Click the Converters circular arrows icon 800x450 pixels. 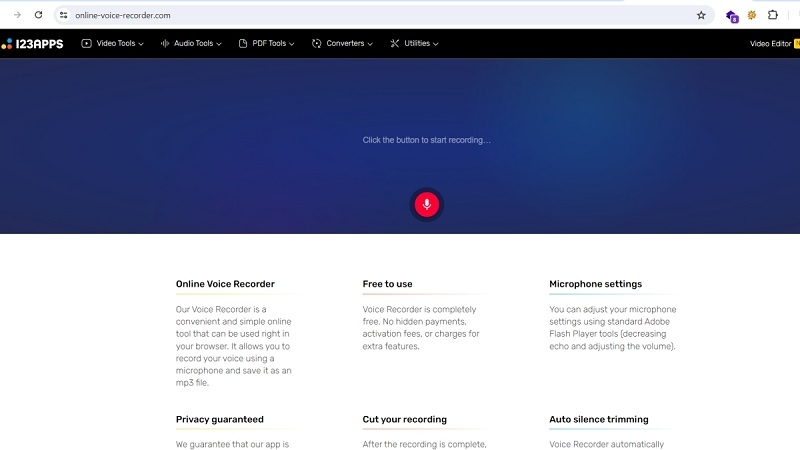coord(316,43)
